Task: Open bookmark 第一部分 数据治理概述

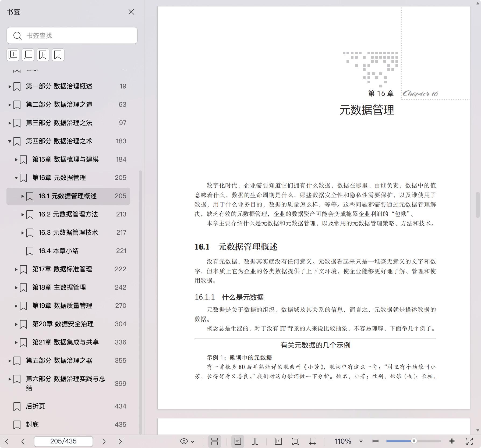Action: (59, 86)
